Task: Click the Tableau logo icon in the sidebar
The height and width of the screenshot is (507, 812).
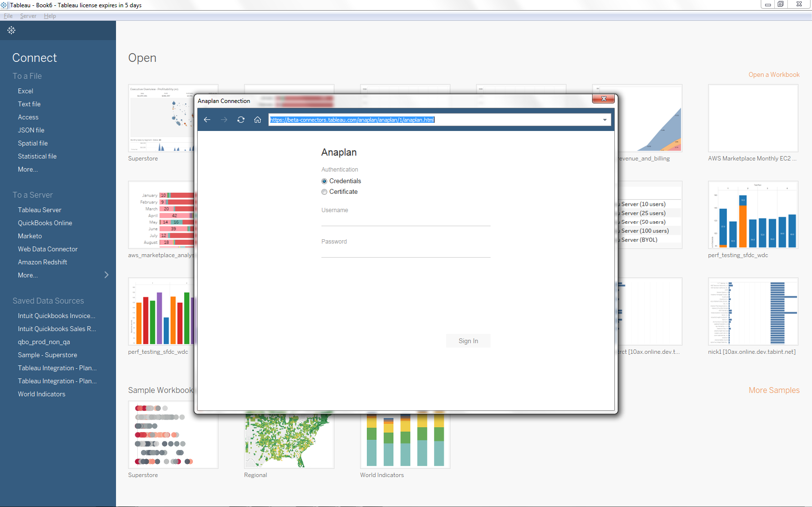Action: click(x=11, y=30)
